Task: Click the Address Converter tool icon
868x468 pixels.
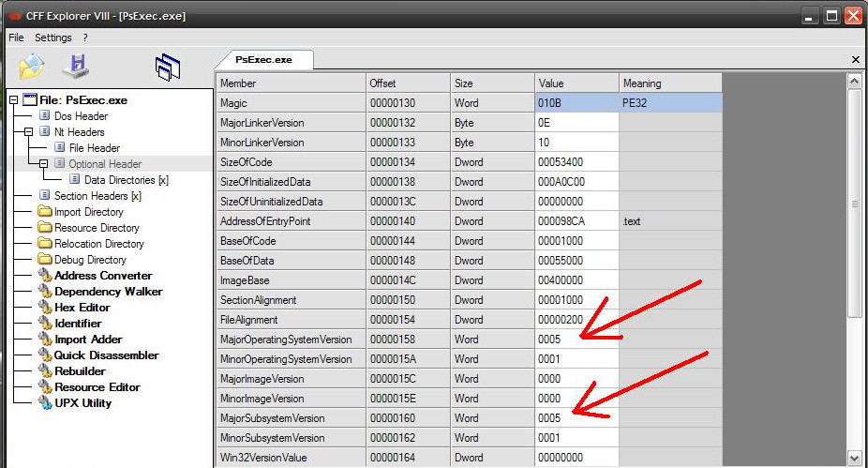Action: click(x=45, y=275)
